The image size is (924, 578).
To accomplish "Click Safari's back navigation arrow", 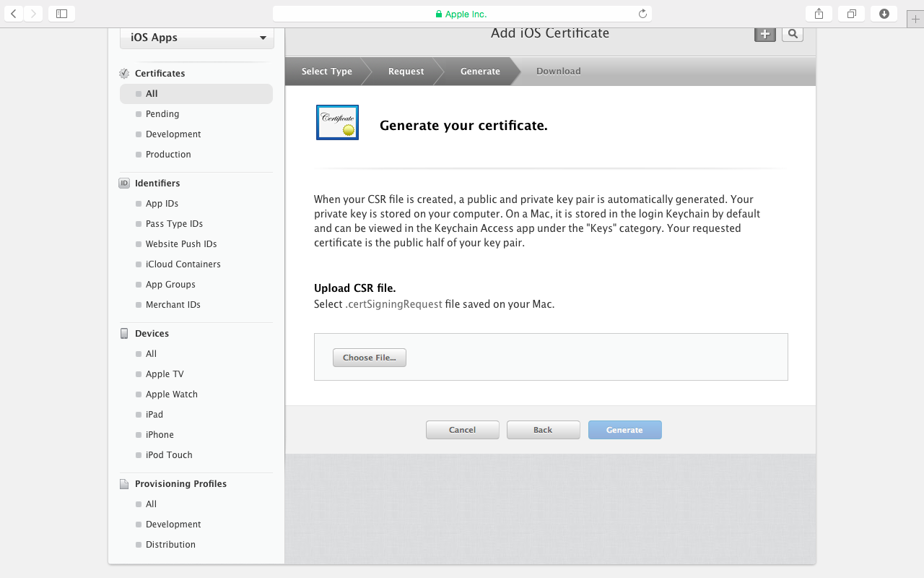I will click(x=14, y=13).
